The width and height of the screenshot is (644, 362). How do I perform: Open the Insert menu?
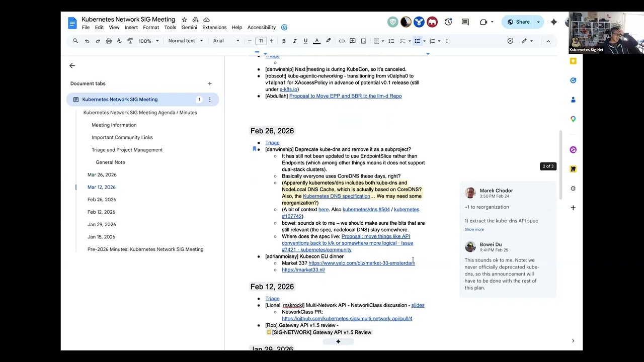pyautogui.click(x=131, y=28)
